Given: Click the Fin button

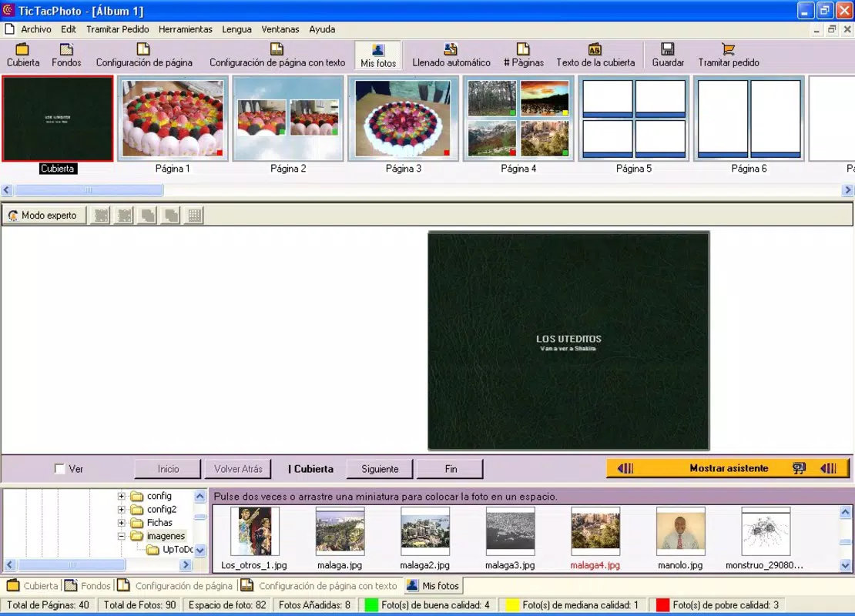Looking at the screenshot, I should click(x=451, y=469).
